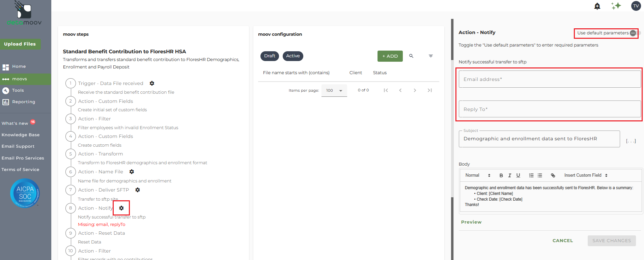The height and width of the screenshot is (260, 644).
Task: Filter configurations by Draft chip
Action: (270, 56)
